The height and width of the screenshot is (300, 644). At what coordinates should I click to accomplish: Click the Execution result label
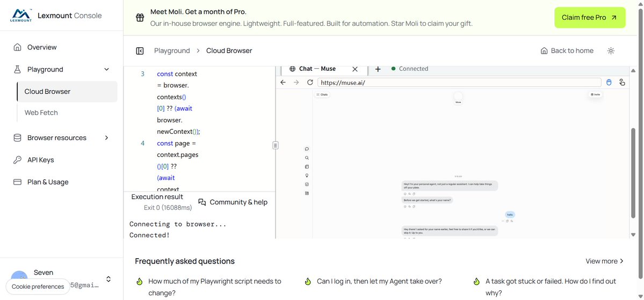[157, 197]
